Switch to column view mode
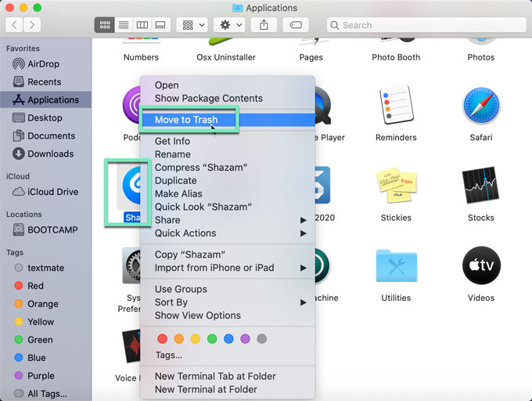 click(x=142, y=25)
